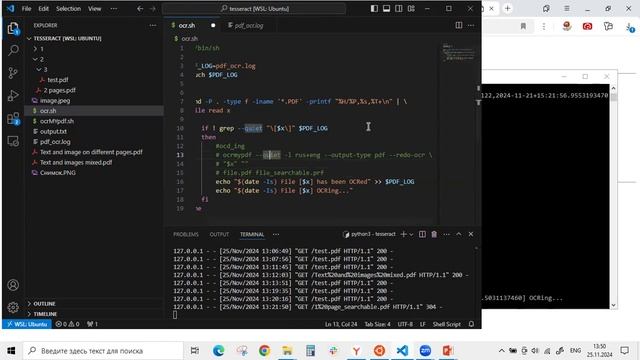Split the editor to the right
This screenshot has width=640, height=360.
pyautogui.click(x=459, y=25)
